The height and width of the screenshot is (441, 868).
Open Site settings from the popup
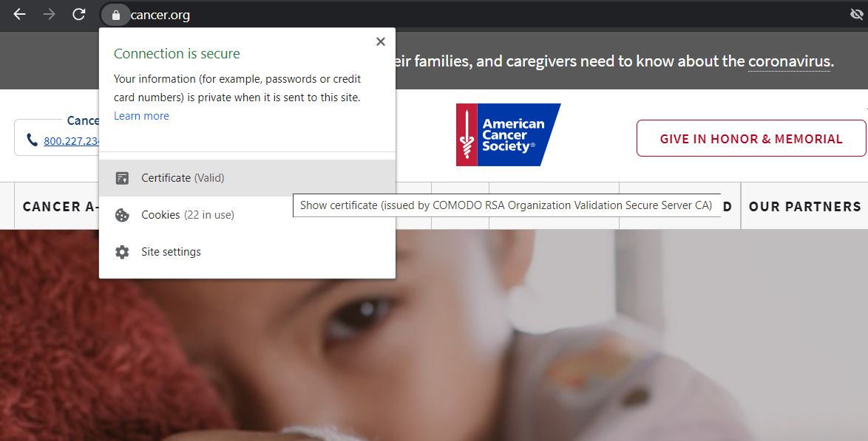pos(171,252)
